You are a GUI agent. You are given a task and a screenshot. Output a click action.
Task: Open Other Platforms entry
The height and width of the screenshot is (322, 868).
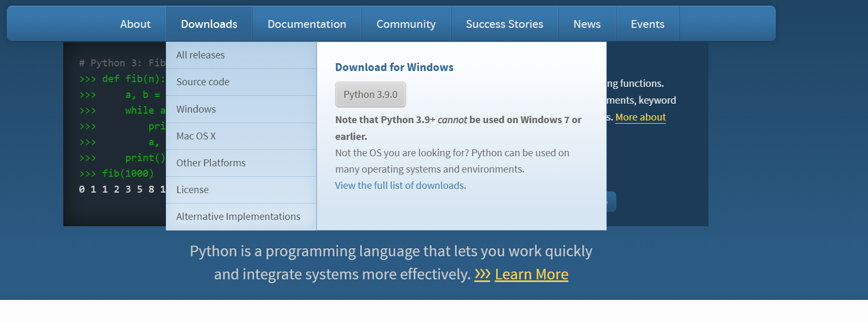coord(211,163)
